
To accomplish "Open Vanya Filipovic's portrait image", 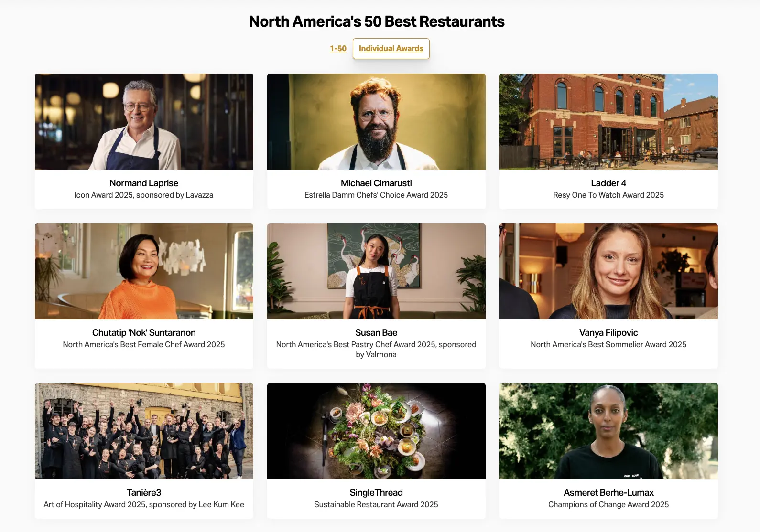I will [x=608, y=271].
